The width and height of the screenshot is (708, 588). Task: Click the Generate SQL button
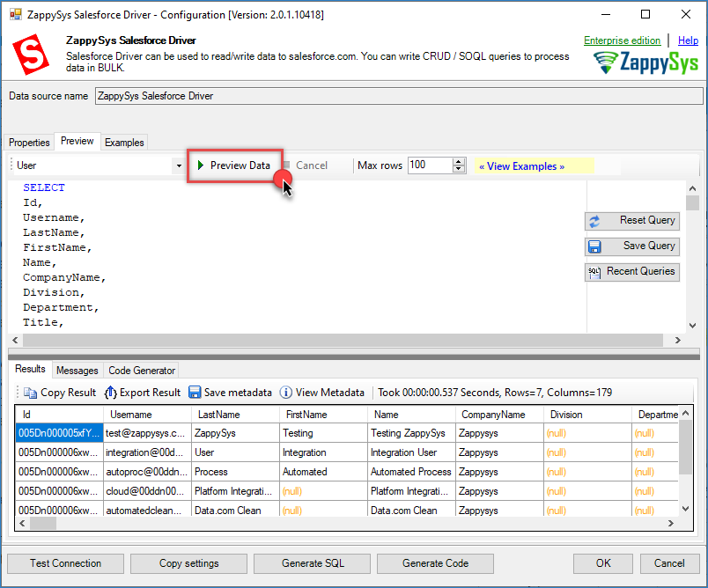[313, 563]
